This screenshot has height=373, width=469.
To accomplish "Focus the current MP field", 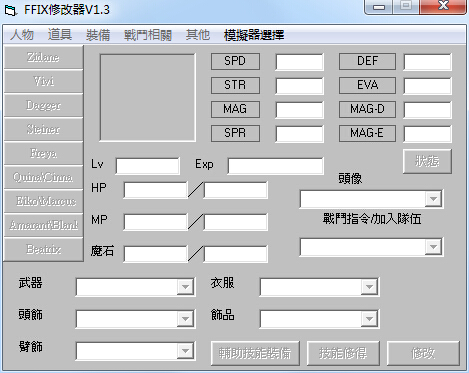I will (155, 222).
